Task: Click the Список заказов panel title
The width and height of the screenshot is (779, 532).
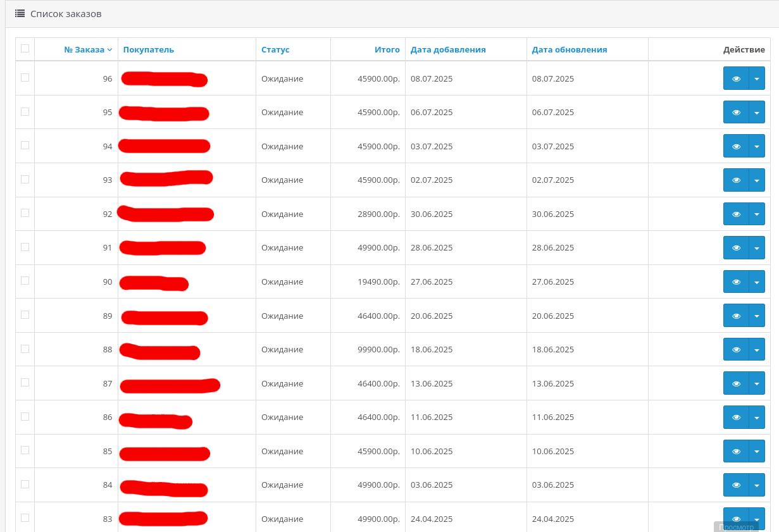Action: [66, 14]
